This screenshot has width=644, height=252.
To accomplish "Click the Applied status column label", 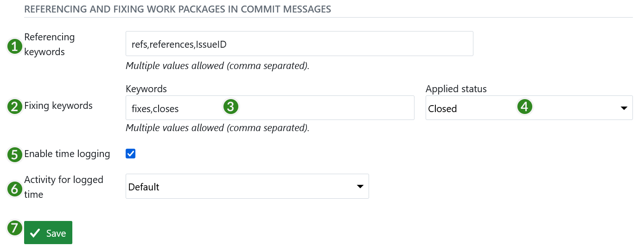I will click(456, 88).
